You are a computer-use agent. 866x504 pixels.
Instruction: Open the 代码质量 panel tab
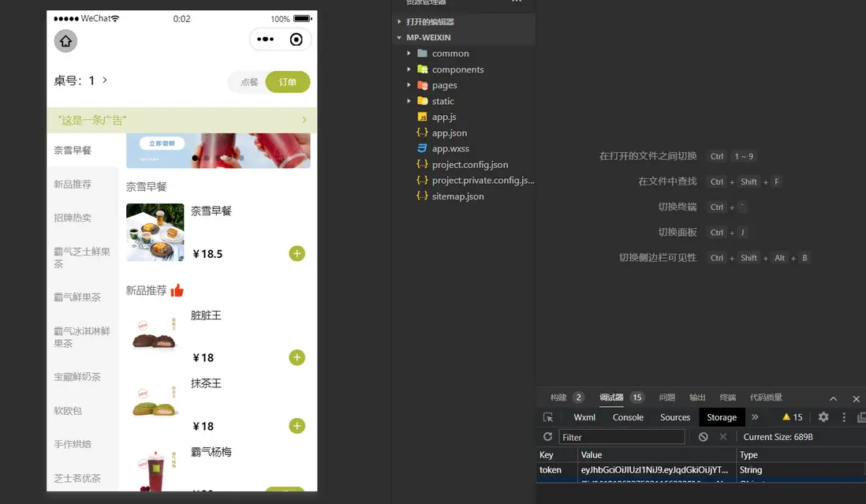(x=766, y=398)
